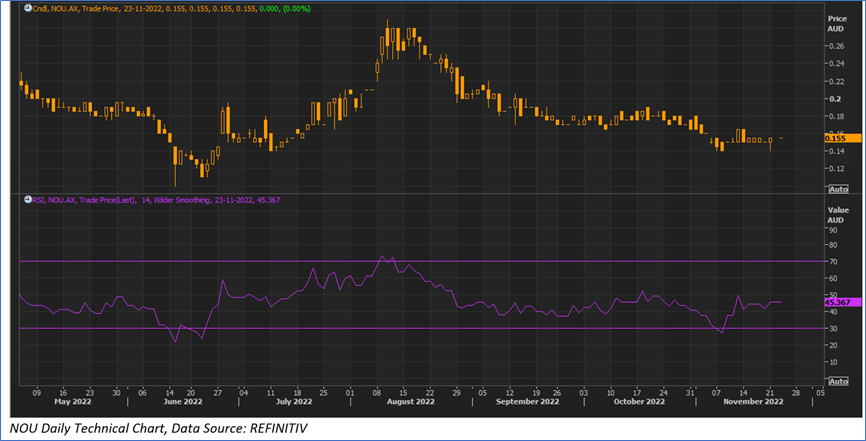Click the '05' date tick at far right
The height and width of the screenshot is (441, 866).
pyautogui.click(x=821, y=393)
